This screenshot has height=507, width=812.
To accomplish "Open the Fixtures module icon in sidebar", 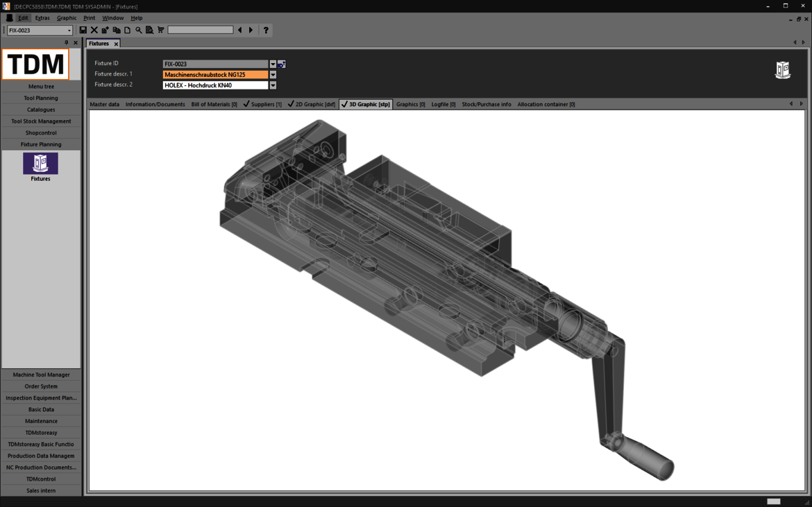I will pos(40,164).
